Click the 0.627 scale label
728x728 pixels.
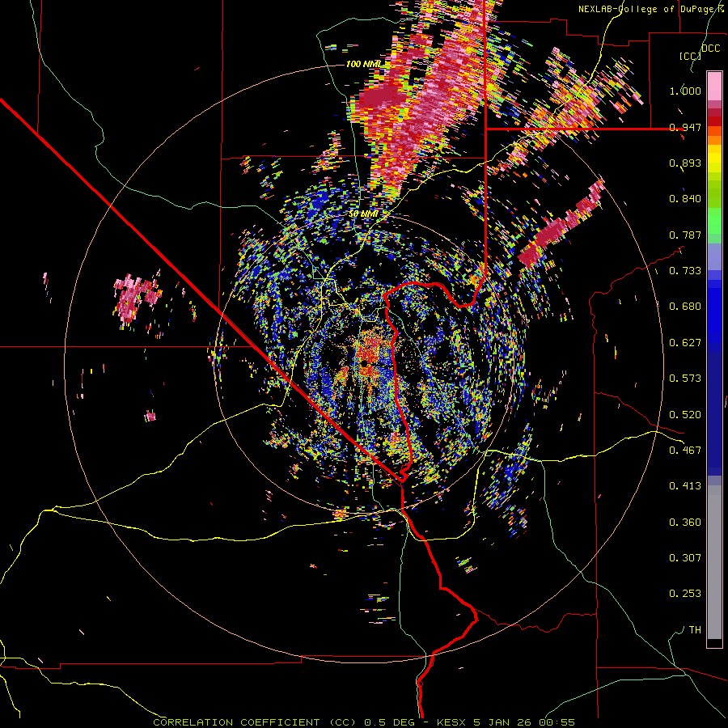pos(685,343)
